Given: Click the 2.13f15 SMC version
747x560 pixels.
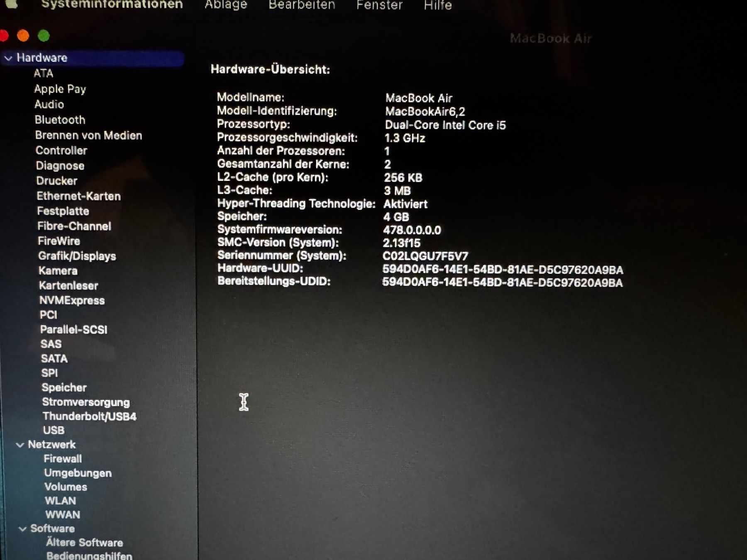Looking at the screenshot, I should (401, 243).
